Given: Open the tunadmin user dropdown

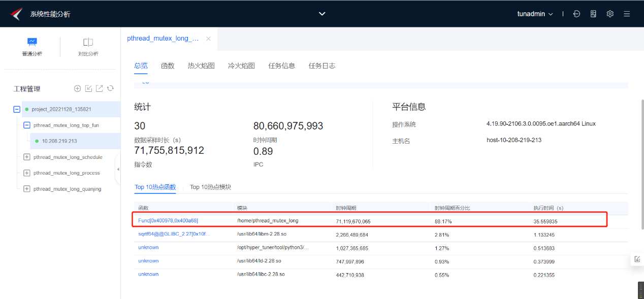Looking at the screenshot, I should pos(535,14).
